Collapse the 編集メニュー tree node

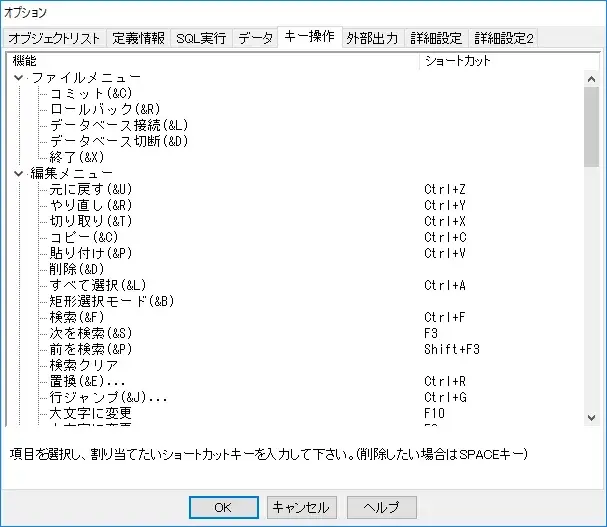19,173
